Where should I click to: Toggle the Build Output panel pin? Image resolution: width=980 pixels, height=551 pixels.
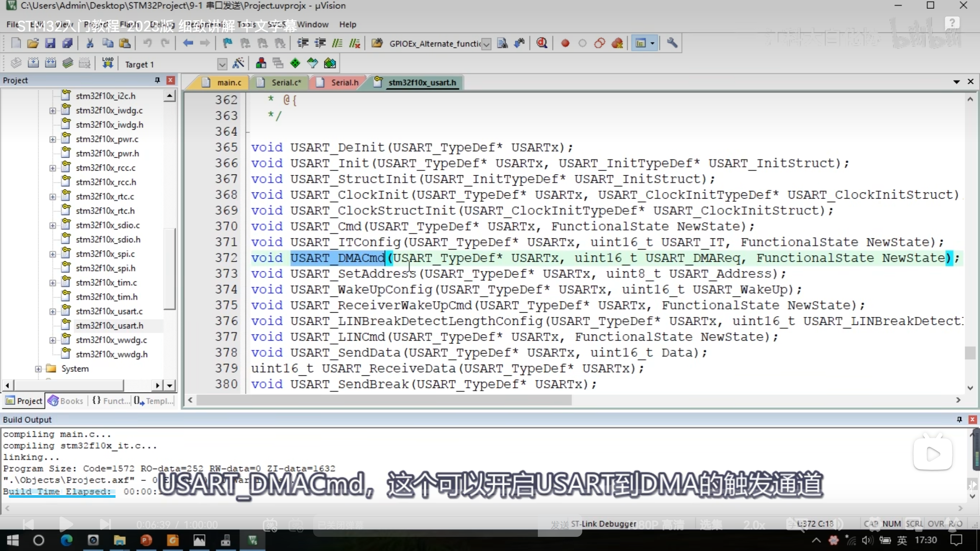[959, 419]
